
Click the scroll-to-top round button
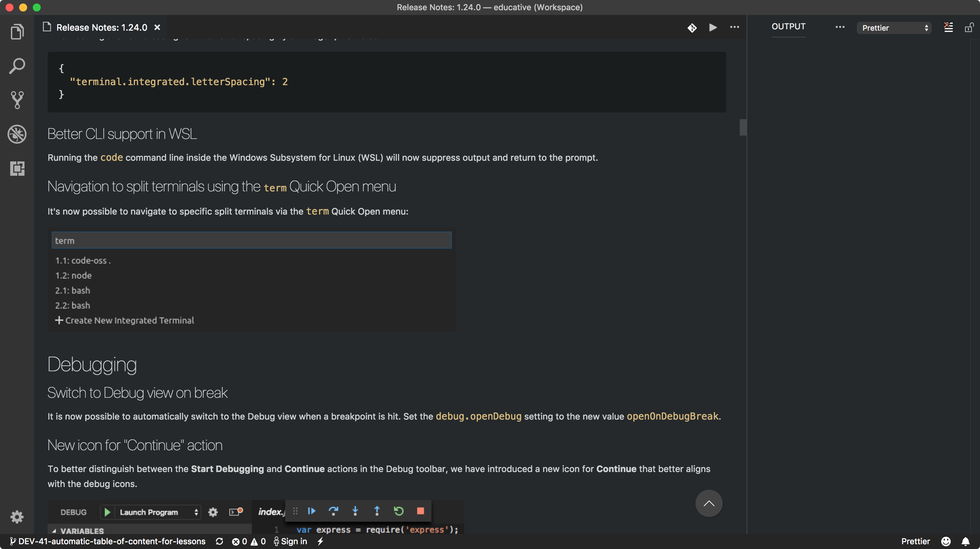pos(709,503)
